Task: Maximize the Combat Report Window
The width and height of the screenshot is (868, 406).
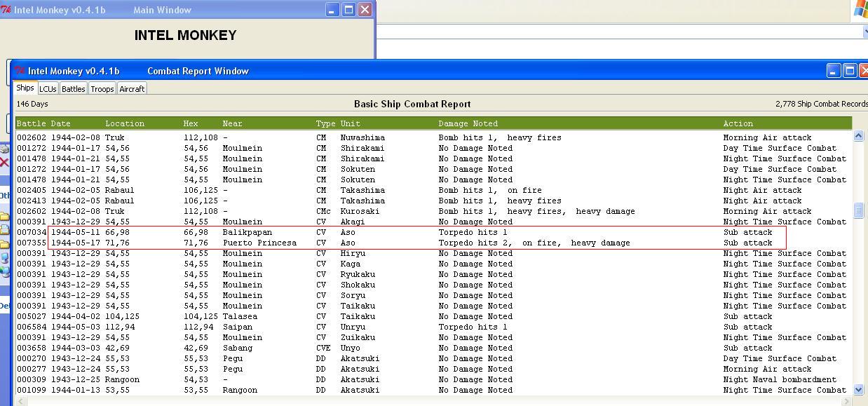Action: coord(849,71)
